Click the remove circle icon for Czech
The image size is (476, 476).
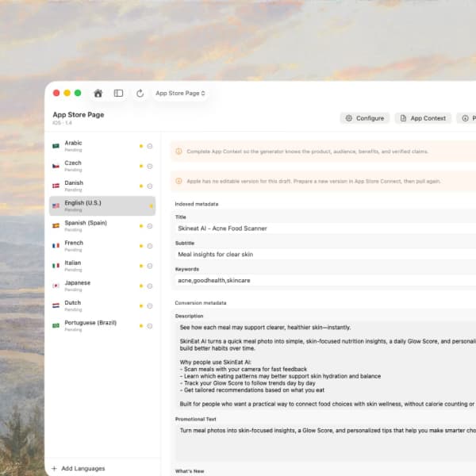tap(150, 167)
